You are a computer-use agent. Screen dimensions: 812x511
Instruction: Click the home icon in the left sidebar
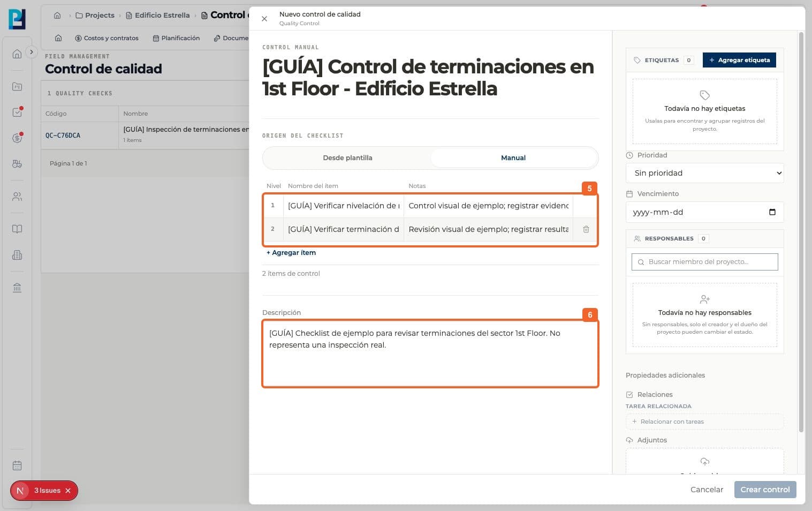tap(17, 54)
